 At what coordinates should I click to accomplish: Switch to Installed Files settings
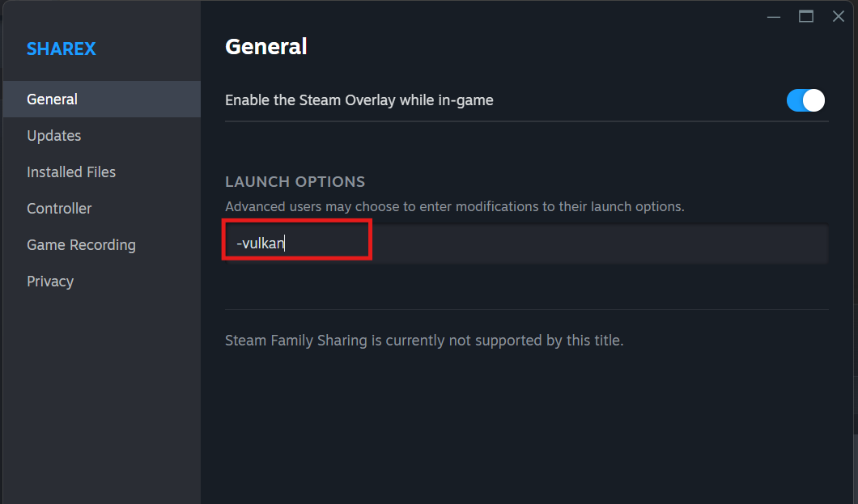pyautogui.click(x=71, y=172)
